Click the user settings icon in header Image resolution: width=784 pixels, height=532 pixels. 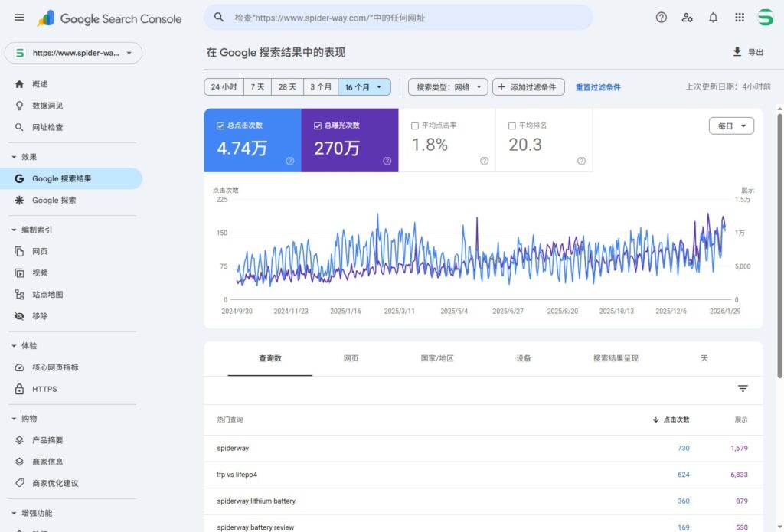pos(687,18)
